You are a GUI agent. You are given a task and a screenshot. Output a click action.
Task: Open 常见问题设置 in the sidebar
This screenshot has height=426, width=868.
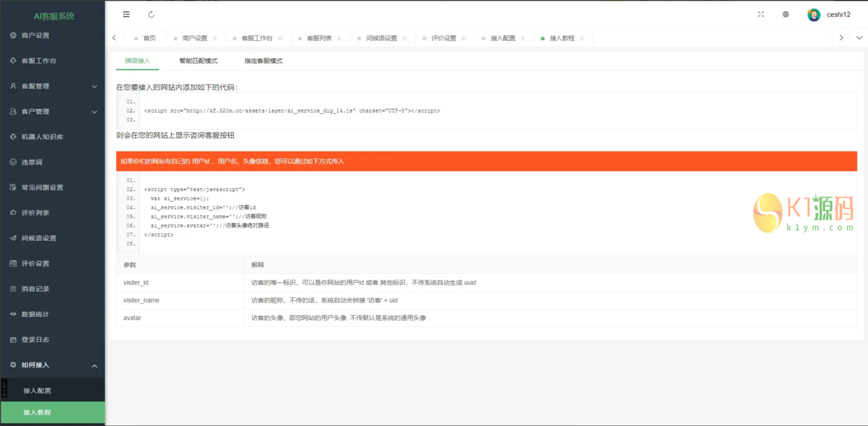pyautogui.click(x=52, y=187)
